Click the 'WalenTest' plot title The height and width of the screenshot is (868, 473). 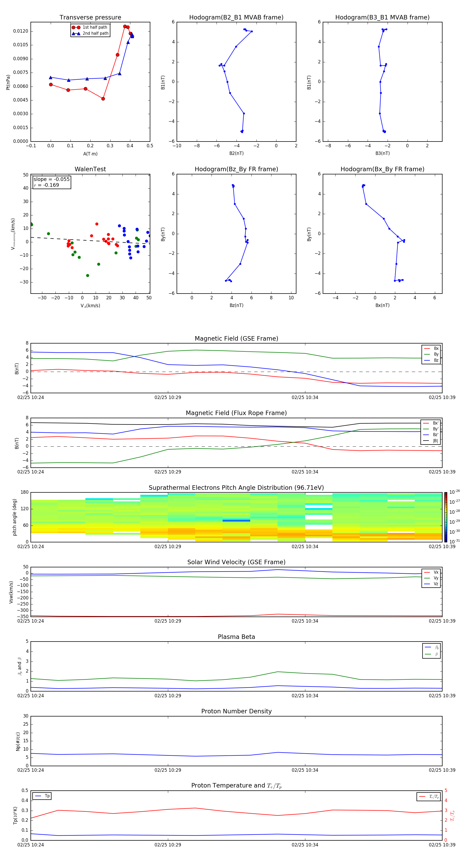(x=90, y=169)
